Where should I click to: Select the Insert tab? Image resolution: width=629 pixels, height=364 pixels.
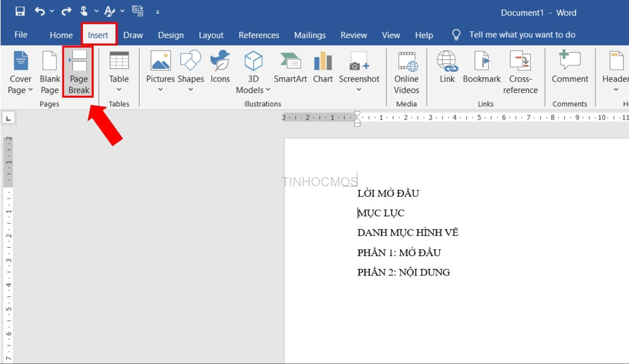98,35
